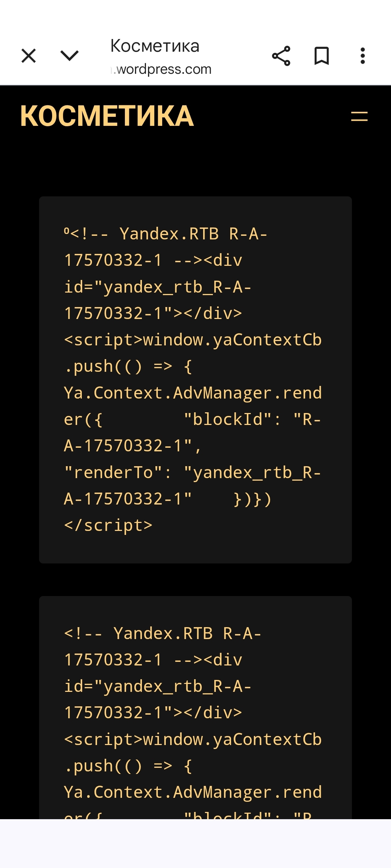
Task: Click first block's Ya.Context.AdvManager.rend line
Action: click(x=193, y=393)
